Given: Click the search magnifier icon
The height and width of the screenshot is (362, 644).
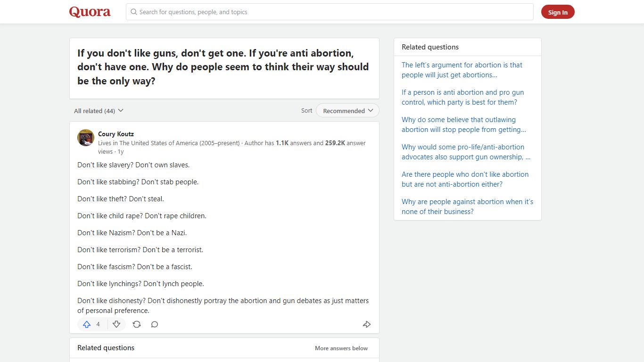Looking at the screenshot, I should (x=134, y=12).
